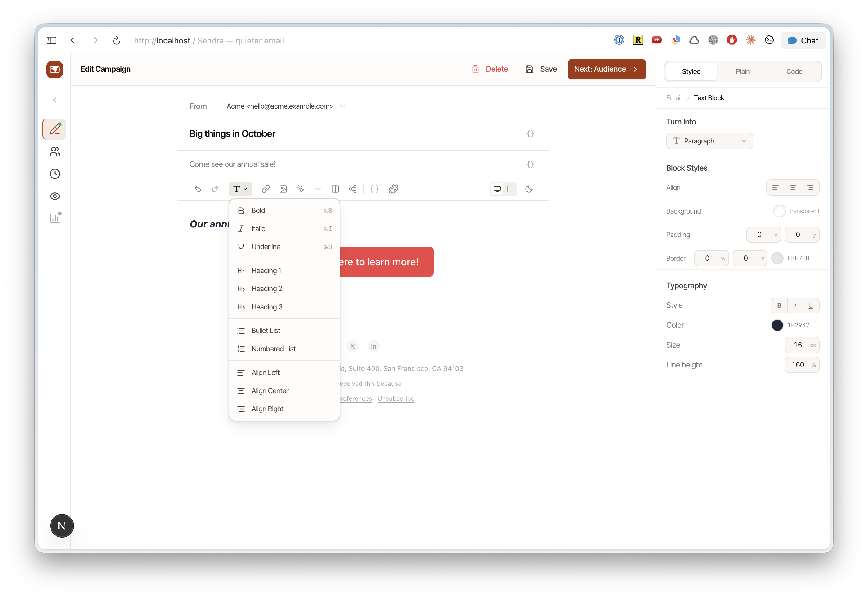Screen dimensions: 868x599
Task: Go back in browser history
Action: (x=73, y=41)
